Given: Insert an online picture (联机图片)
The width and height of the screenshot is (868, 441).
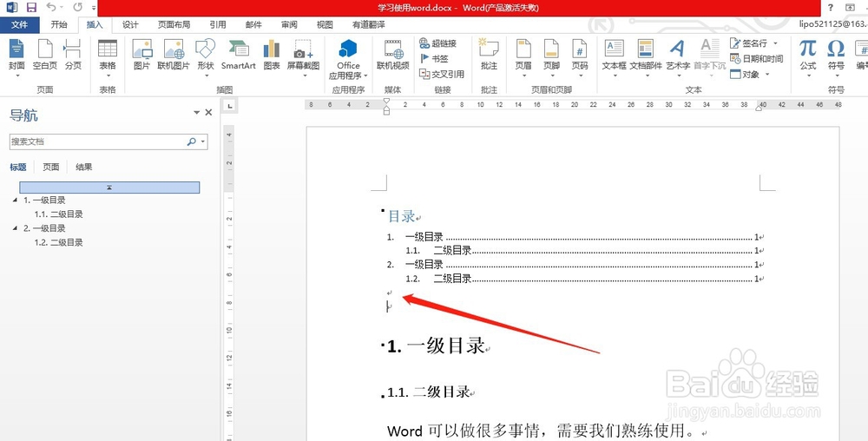Looking at the screenshot, I should click(174, 56).
